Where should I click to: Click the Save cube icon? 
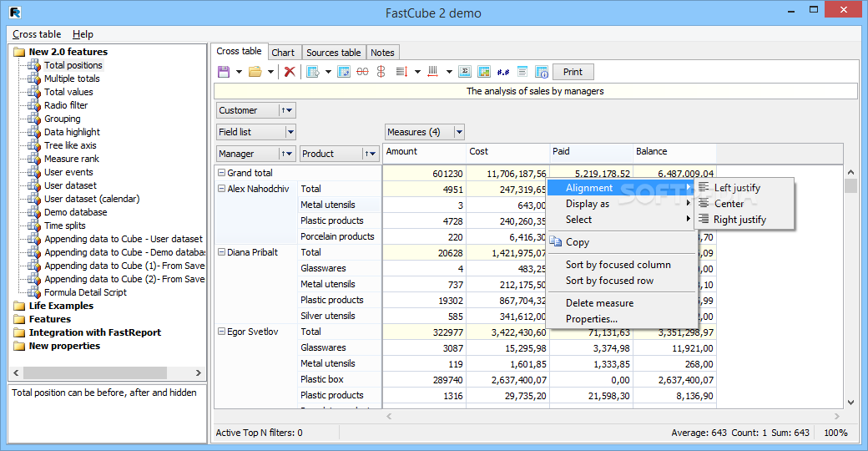click(x=224, y=72)
